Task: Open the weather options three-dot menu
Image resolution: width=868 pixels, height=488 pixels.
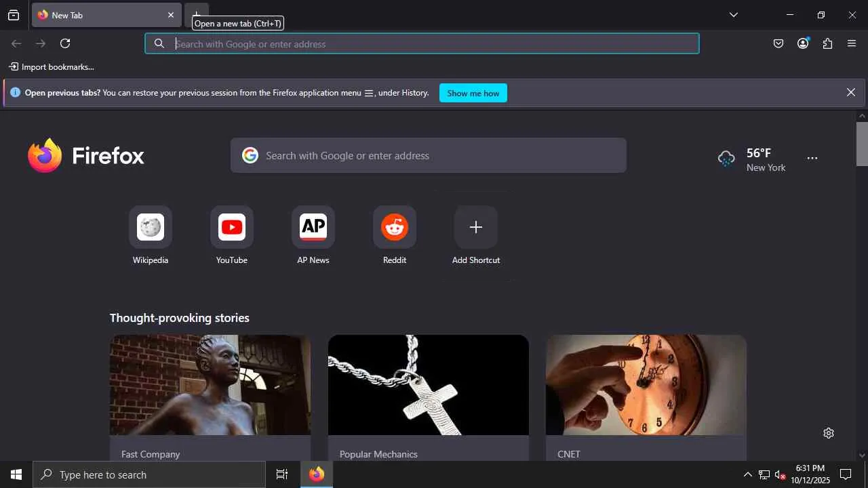Action: 812,158
